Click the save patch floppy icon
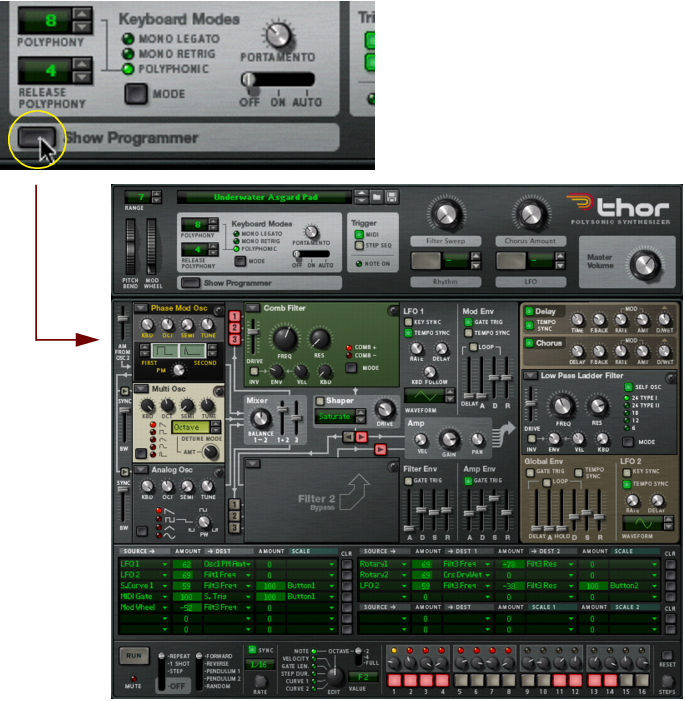This screenshot has height=701, width=685. [x=392, y=197]
